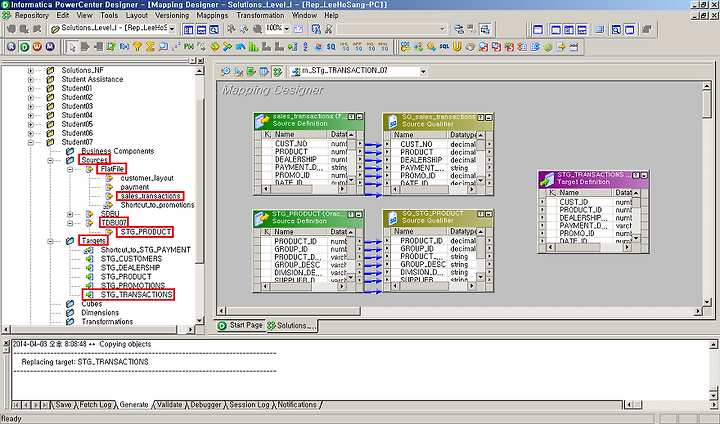Open the Layout menu
The image size is (720, 424).
136,15
